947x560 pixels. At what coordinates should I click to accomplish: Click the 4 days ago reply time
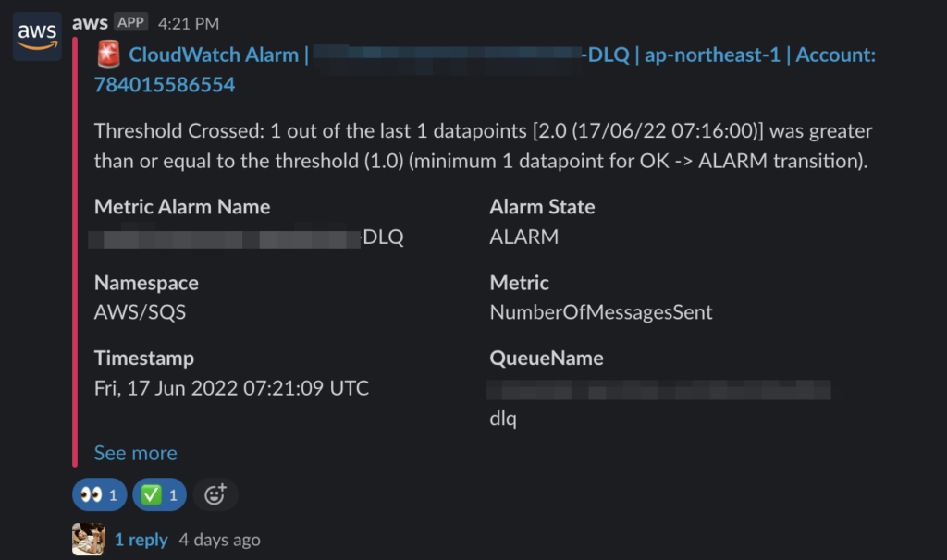point(219,540)
